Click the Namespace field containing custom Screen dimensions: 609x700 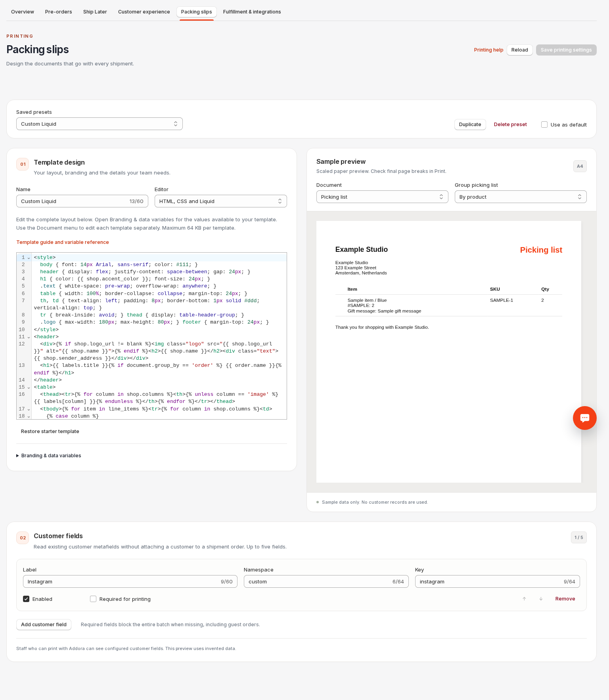tap(326, 581)
